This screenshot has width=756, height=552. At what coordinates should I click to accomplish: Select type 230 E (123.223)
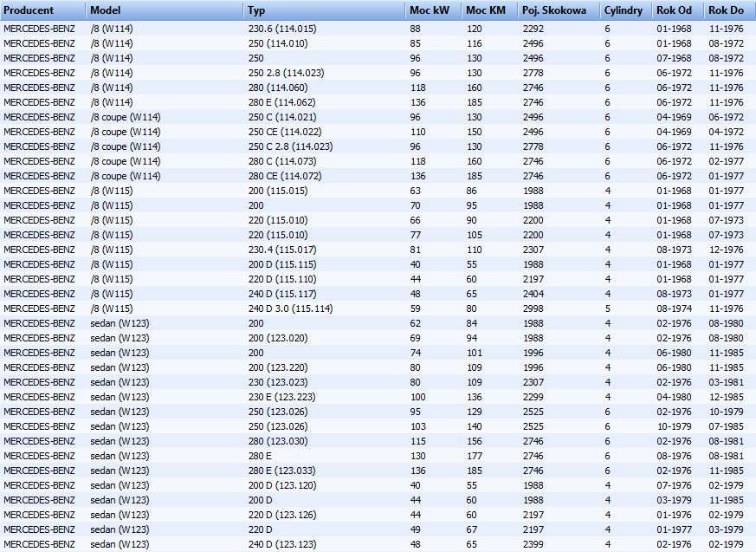click(282, 397)
